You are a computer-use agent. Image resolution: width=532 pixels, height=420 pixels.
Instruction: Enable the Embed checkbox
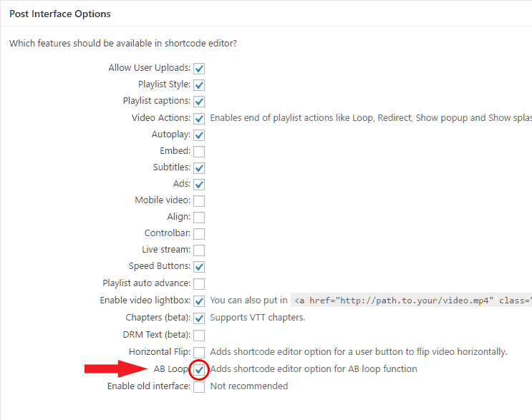[199, 151]
